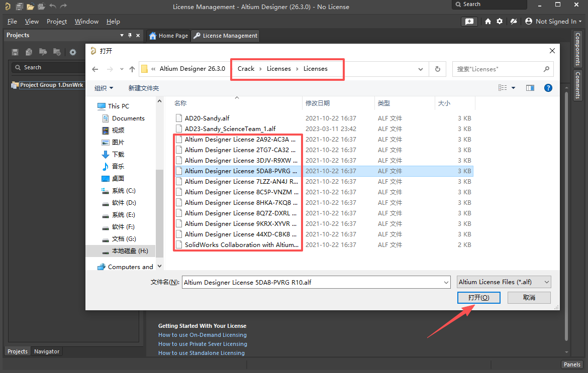This screenshot has height=373, width=588.
Task: Switch to the Home Page tab
Action: (169, 36)
